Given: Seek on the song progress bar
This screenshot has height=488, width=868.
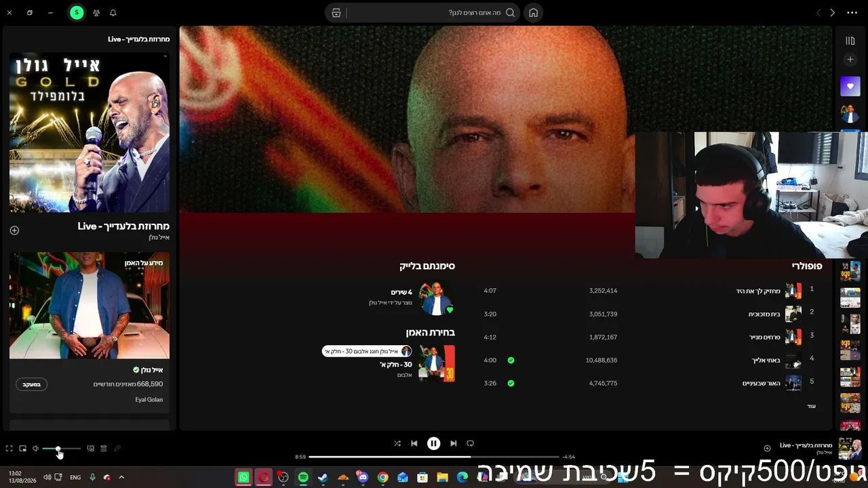Looking at the screenshot, I should (x=434, y=457).
